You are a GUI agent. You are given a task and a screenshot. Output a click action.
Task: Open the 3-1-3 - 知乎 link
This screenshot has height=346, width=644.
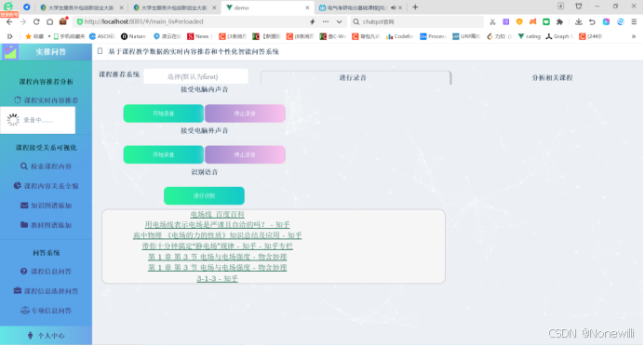pyautogui.click(x=217, y=278)
